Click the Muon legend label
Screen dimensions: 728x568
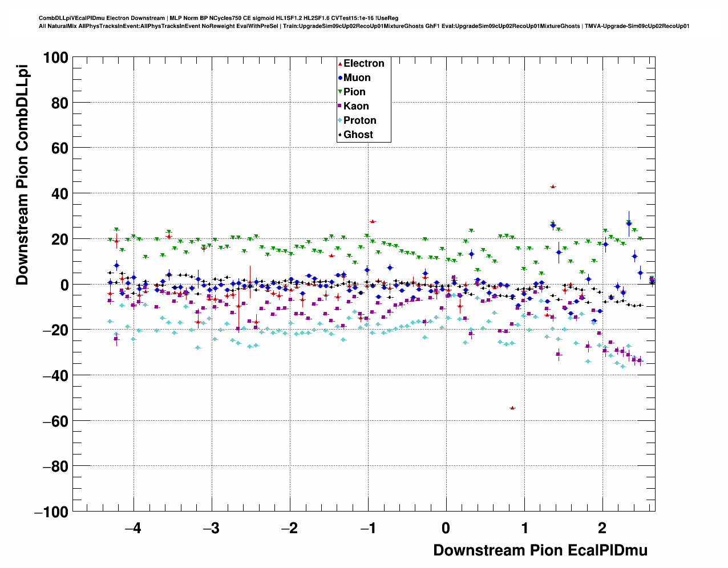[x=357, y=78]
